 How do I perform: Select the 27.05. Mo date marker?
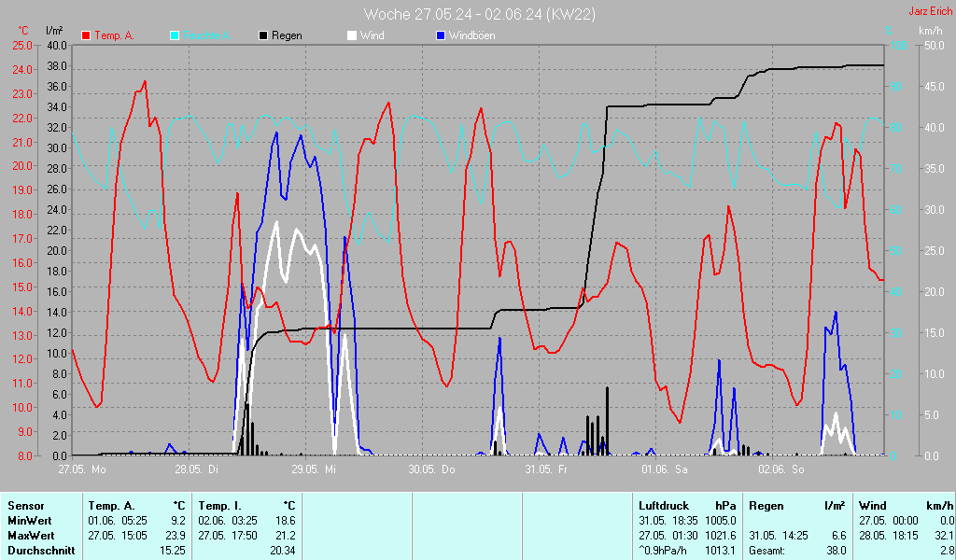[x=82, y=469]
